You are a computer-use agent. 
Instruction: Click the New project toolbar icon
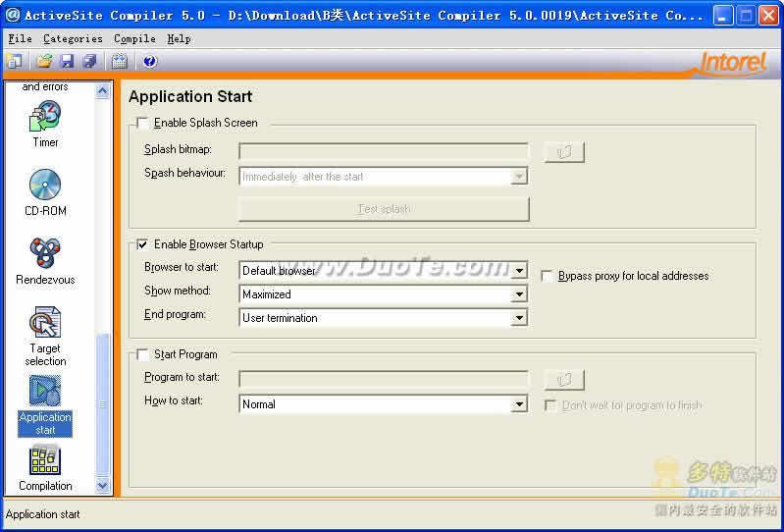click(15, 61)
